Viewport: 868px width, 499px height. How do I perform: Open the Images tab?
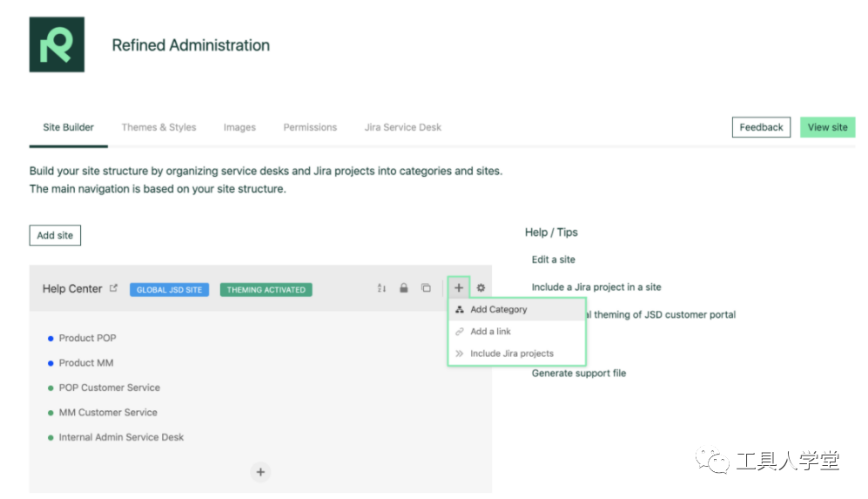pyautogui.click(x=239, y=127)
